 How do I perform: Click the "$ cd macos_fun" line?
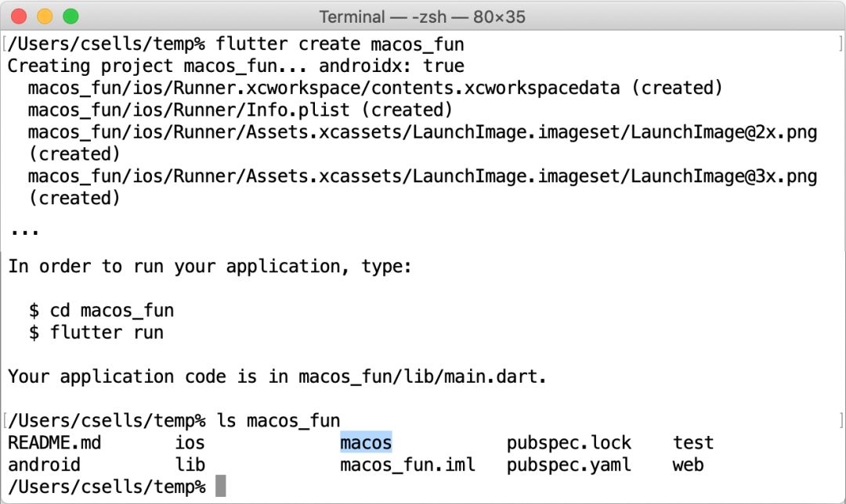101,310
